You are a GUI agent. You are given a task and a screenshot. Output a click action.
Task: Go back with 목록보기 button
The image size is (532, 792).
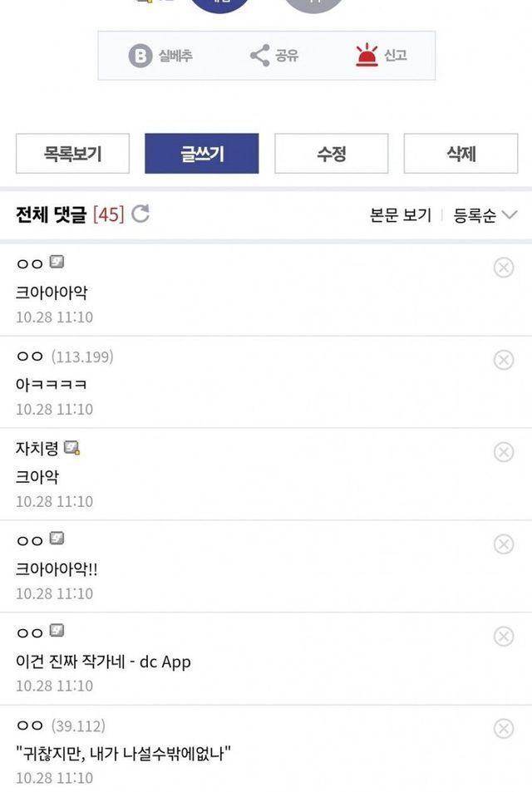(72, 154)
